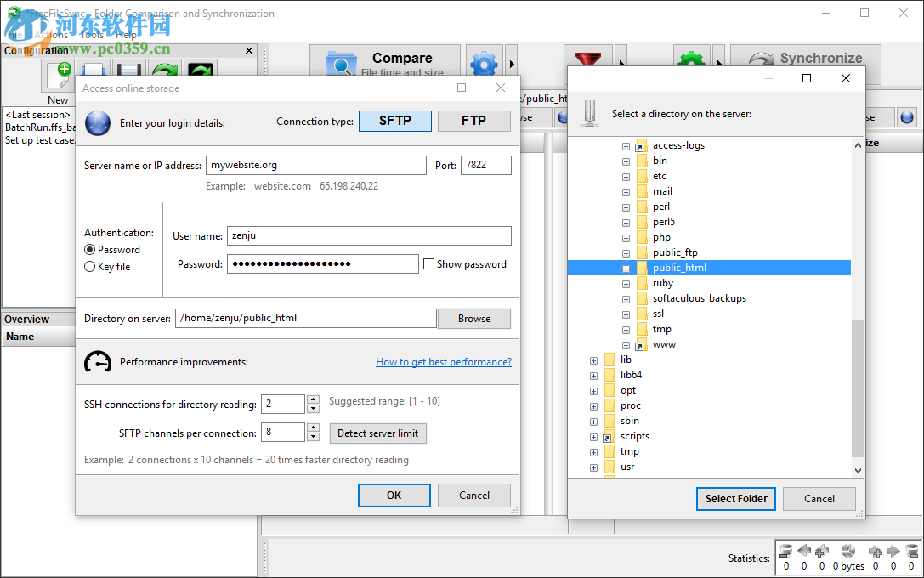Click the Synchronize arrows icon
Screen dimensions: 924x578
(x=763, y=59)
